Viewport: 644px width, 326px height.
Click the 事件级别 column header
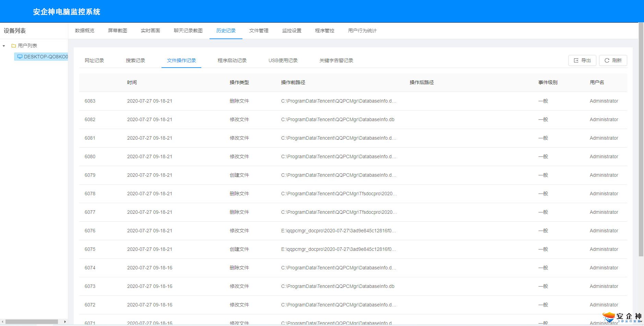(x=548, y=82)
